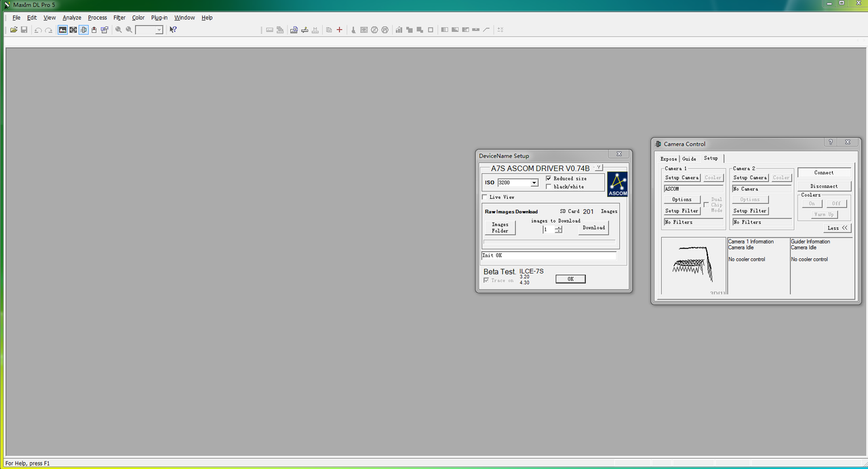The width and height of the screenshot is (868, 469).
Task: Enable the black/white checkbox
Action: click(549, 187)
